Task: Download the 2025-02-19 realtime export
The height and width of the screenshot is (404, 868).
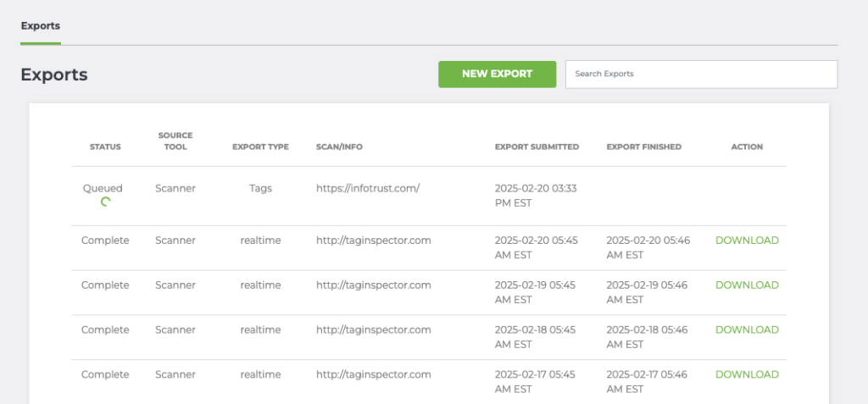Action: click(x=747, y=285)
